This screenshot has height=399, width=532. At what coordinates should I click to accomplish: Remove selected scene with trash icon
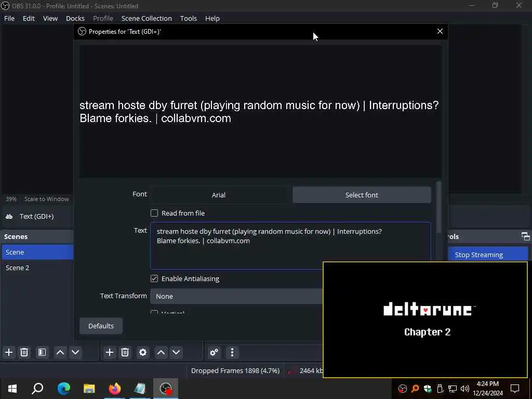pos(24,352)
